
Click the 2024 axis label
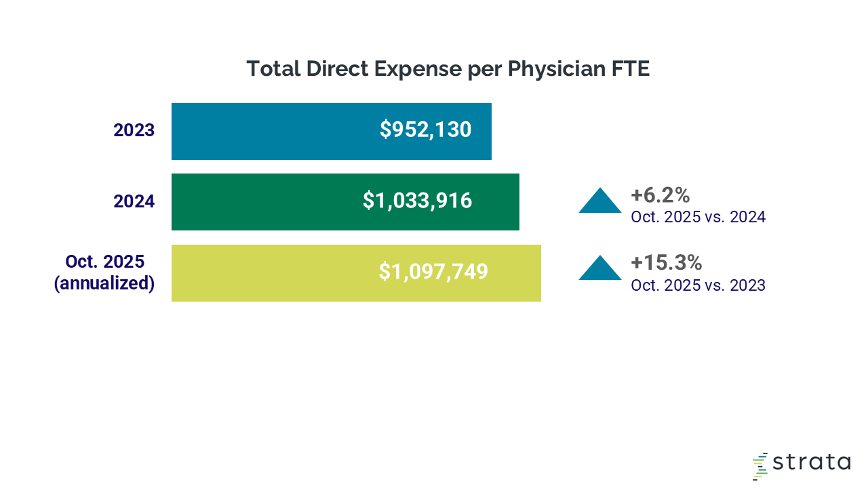click(134, 201)
